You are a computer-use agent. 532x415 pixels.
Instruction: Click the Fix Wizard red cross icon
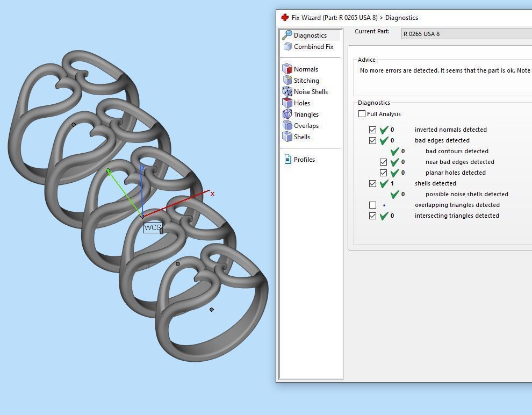(285, 17)
